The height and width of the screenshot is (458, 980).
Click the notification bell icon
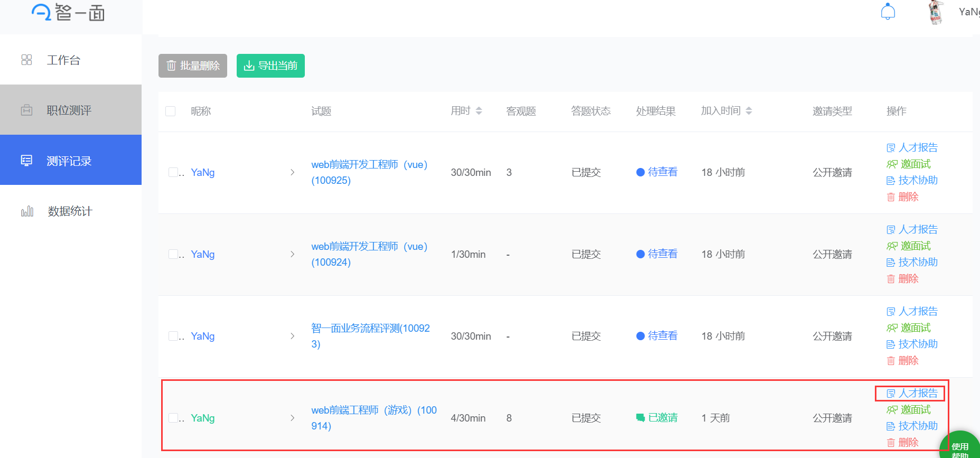(888, 12)
